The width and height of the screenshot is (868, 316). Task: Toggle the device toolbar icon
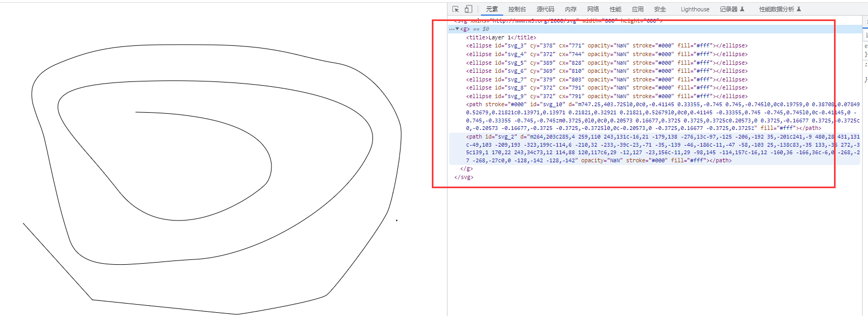pos(469,9)
